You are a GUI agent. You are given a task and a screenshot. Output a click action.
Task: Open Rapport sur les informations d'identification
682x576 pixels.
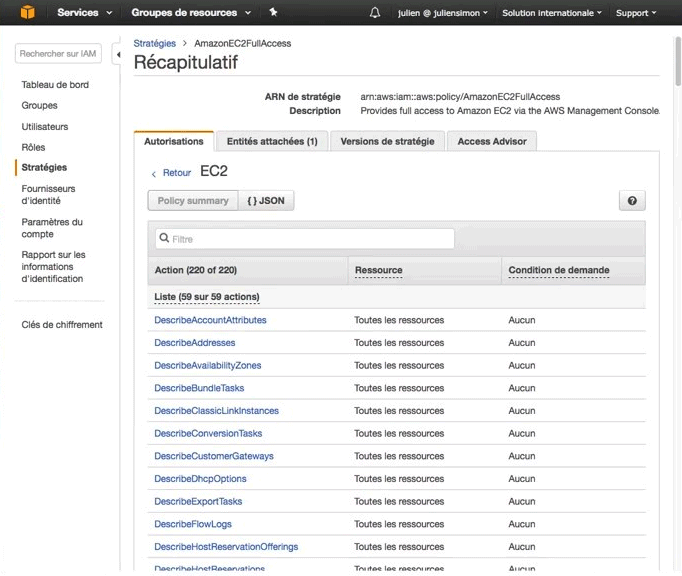[x=53, y=267]
